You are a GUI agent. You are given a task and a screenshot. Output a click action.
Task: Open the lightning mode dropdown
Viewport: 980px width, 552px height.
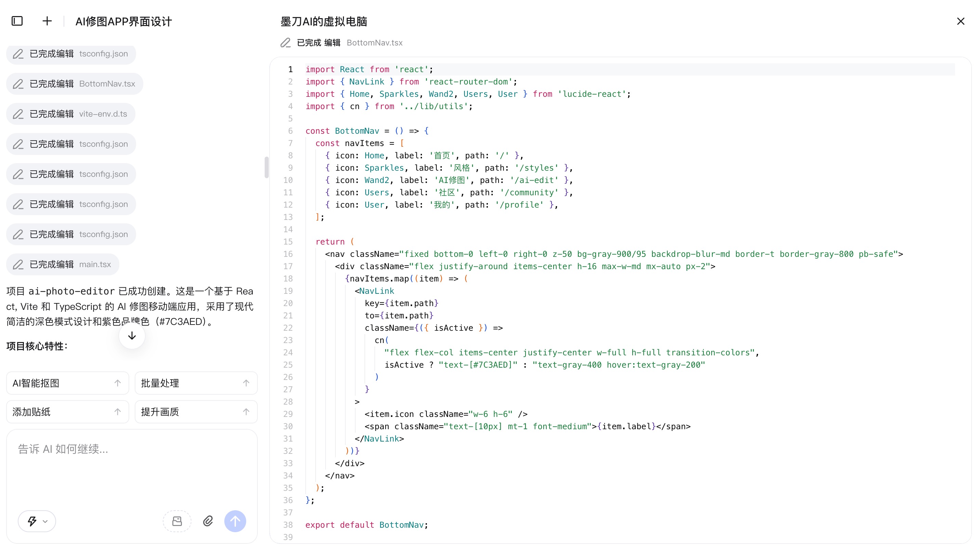tap(37, 521)
